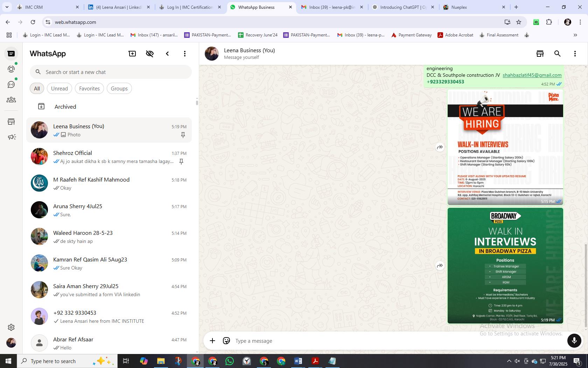Switch to Nueplex browser tab
588x368 pixels.
point(474,7)
